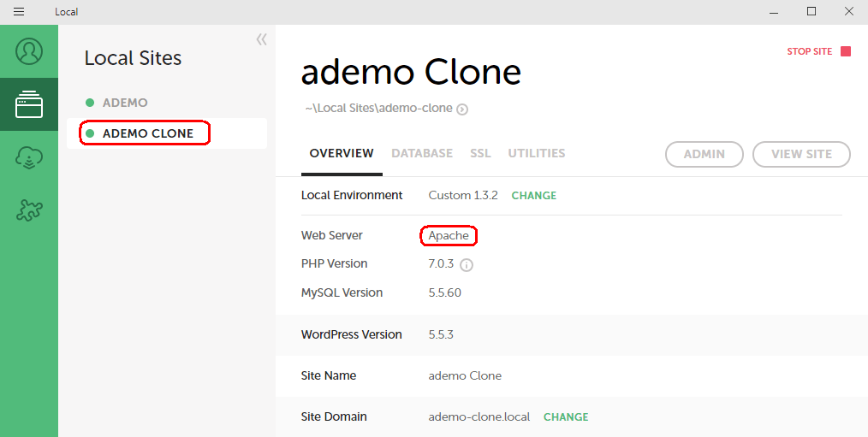Click the Local Sites heading
The width and height of the screenshot is (868, 437).
pyautogui.click(x=133, y=58)
